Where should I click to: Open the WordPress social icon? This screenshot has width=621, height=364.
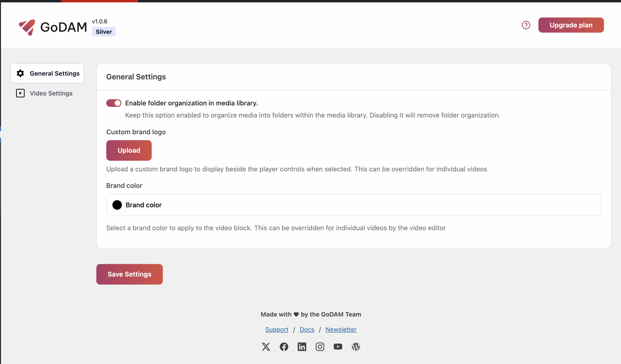tap(356, 347)
